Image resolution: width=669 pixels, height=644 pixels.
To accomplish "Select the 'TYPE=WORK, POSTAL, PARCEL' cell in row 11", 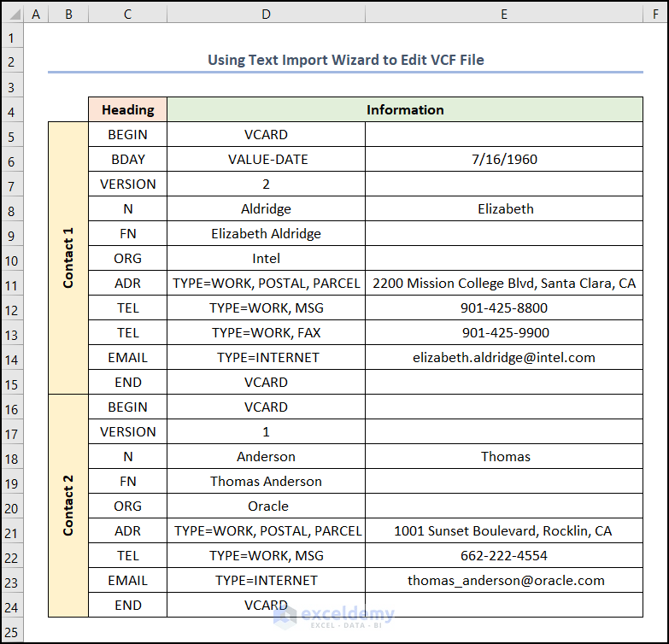I will [x=267, y=284].
